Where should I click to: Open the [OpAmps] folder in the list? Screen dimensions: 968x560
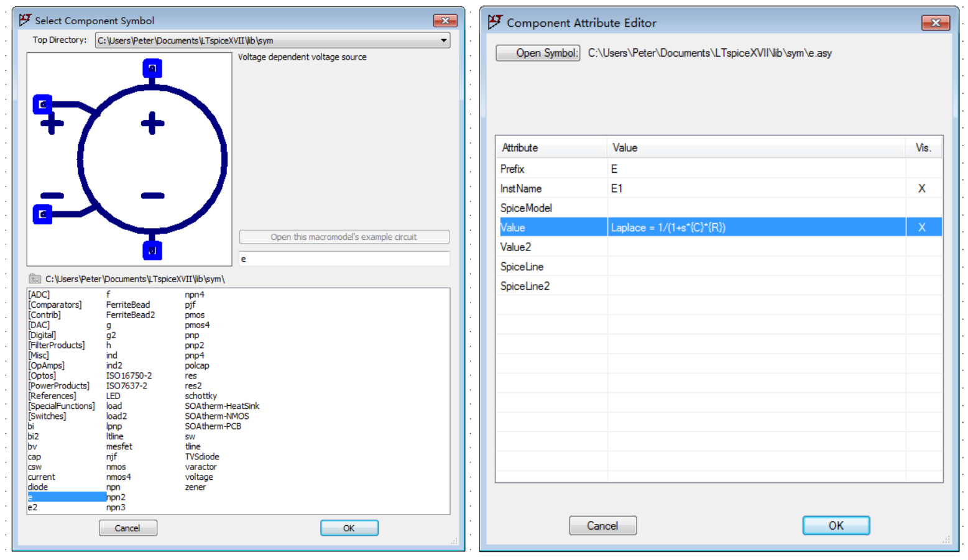coord(46,365)
